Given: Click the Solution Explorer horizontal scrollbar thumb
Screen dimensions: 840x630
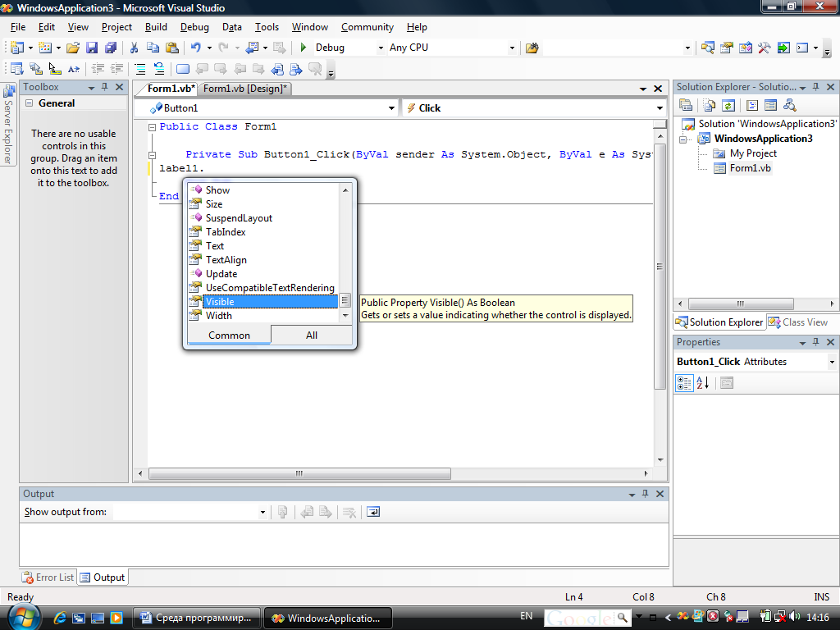Looking at the screenshot, I should coord(741,304).
